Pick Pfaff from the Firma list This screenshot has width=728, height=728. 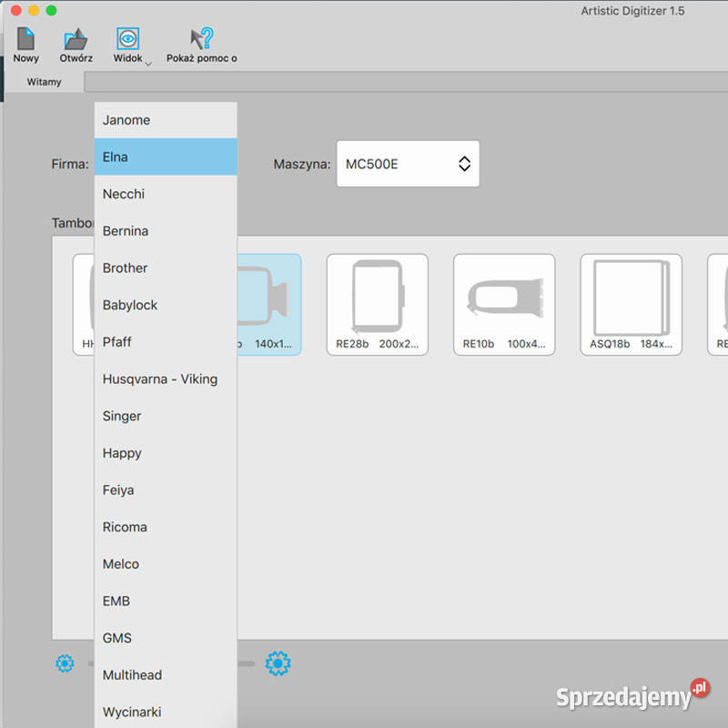(166, 342)
